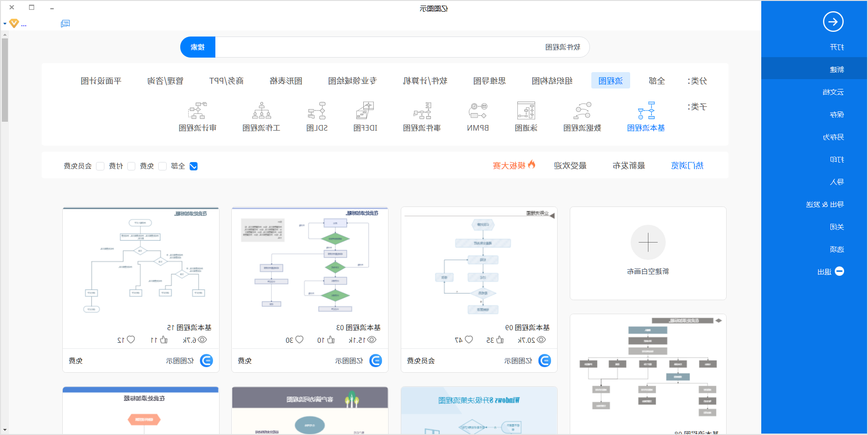This screenshot has height=435, width=868.
Task: Click the plus icon for 新建空白画布
Action: [x=648, y=242]
